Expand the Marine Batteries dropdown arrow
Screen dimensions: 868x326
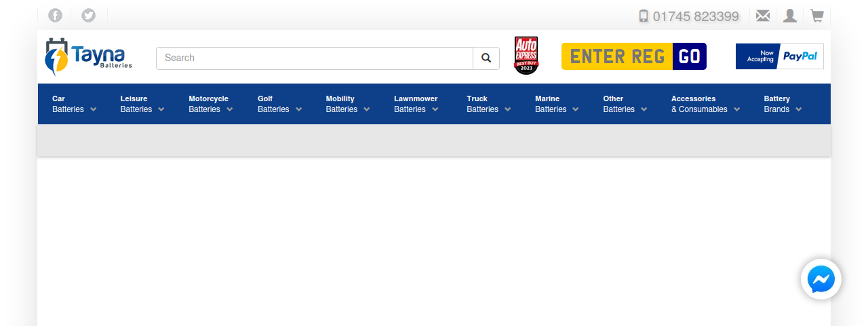tap(576, 109)
